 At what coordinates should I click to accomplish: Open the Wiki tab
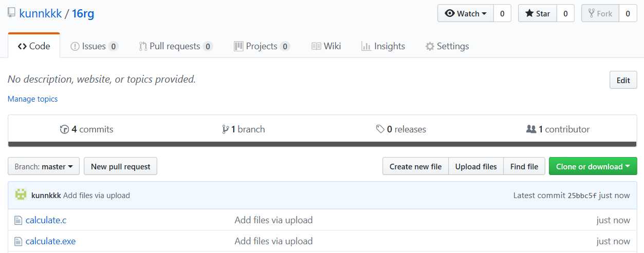point(326,46)
